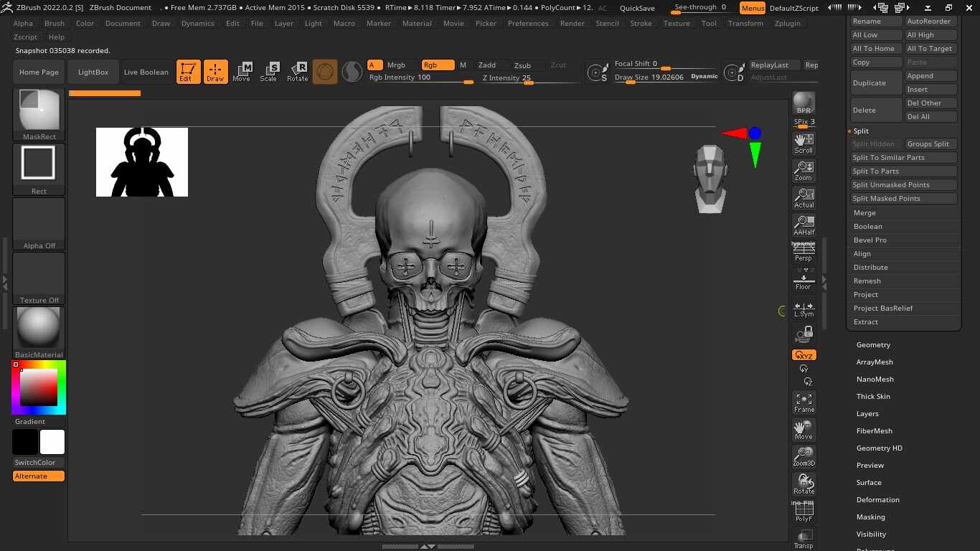This screenshot has width=980, height=551.
Task: Toggle the Floor grid
Action: tap(804, 281)
